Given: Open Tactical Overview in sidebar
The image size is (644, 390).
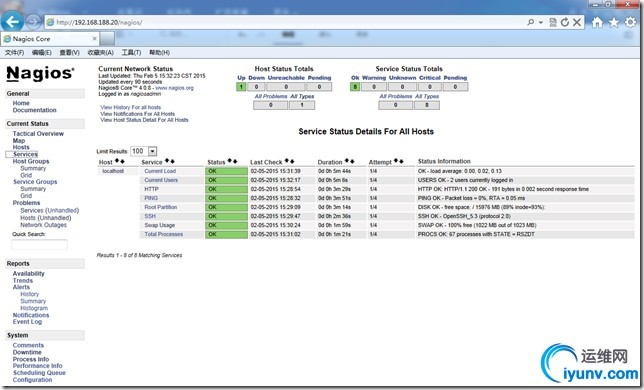Looking at the screenshot, I should pyautogui.click(x=38, y=134).
